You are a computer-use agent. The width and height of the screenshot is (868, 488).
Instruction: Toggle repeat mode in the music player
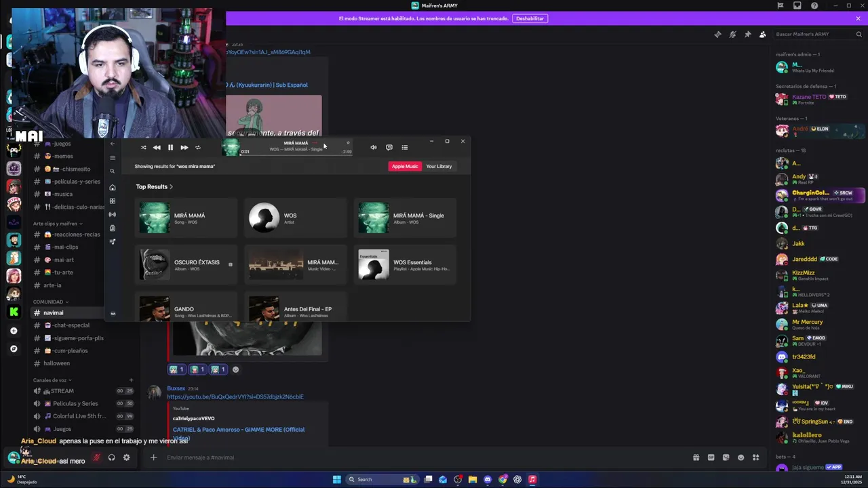pyautogui.click(x=197, y=147)
